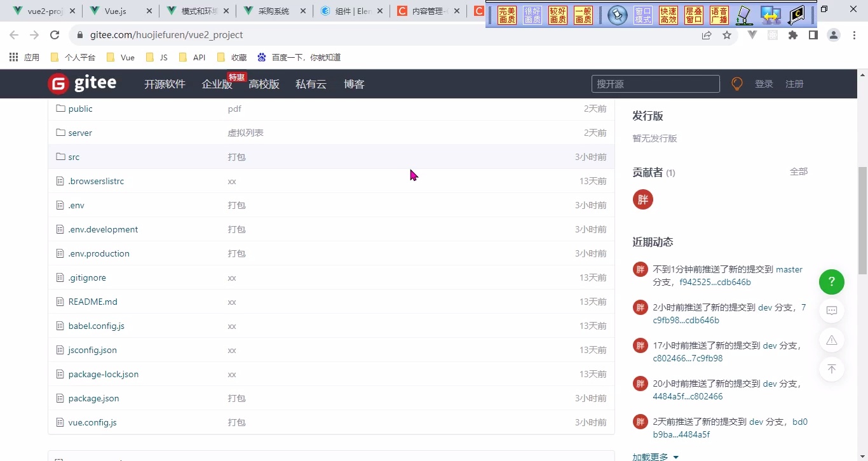Image resolution: width=868 pixels, height=461 pixels.
Task: Expand the 加载更多 dropdown
Action: 654,456
